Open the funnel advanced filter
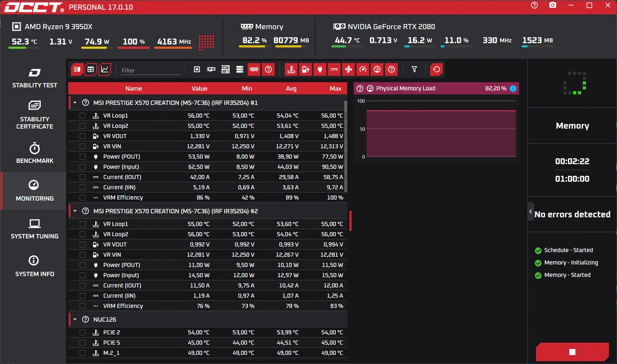The image size is (617, 364). [414, 69]
